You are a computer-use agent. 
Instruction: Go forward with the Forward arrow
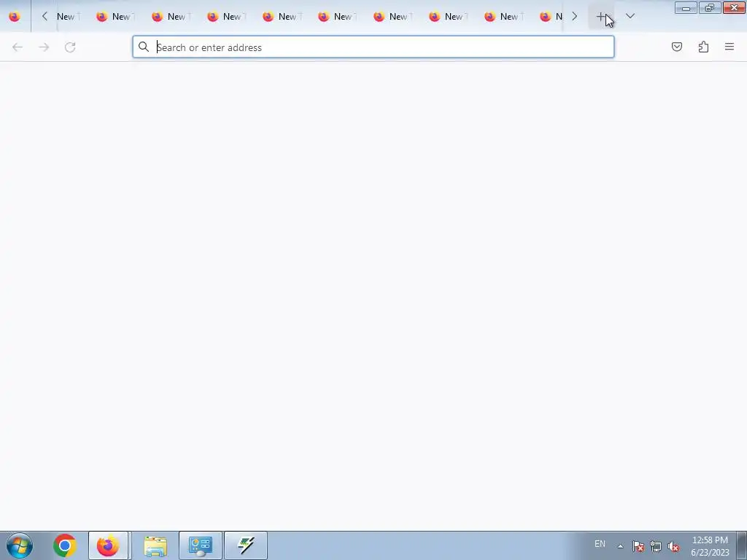pos(44,47)
